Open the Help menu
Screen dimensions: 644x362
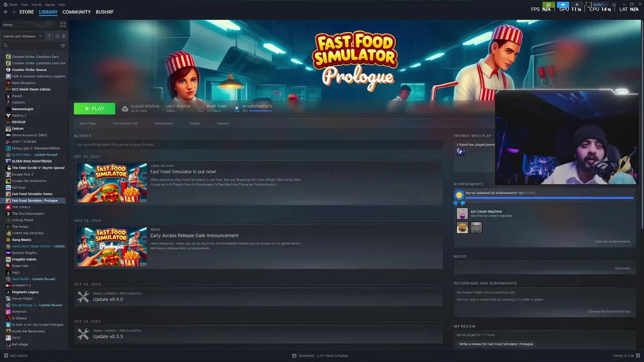61,5
